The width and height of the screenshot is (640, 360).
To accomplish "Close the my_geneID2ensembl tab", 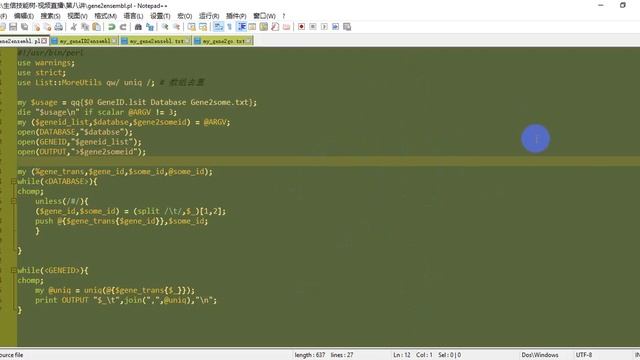I will (114, 41).
